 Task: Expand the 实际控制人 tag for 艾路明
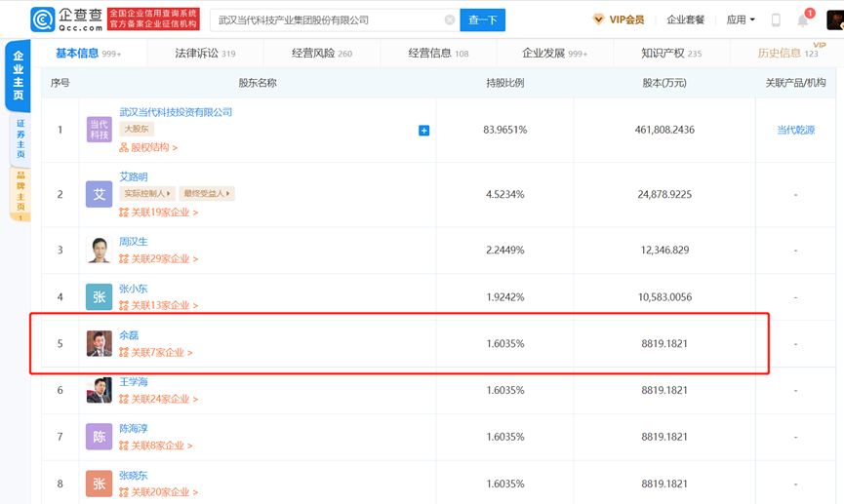147,194
